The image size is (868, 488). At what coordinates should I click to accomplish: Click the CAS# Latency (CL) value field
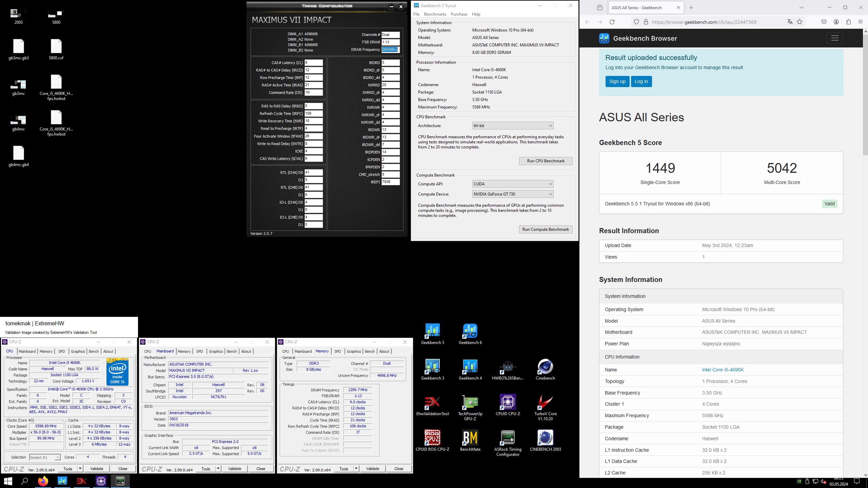point(313,63)
